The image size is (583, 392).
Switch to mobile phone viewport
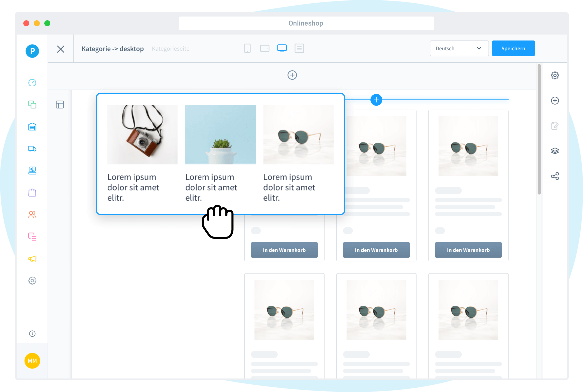point(247,48)
